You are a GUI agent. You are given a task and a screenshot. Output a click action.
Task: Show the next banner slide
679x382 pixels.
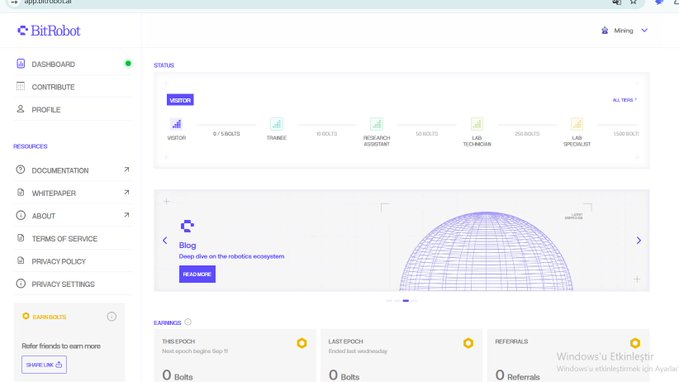pos(639,240)
